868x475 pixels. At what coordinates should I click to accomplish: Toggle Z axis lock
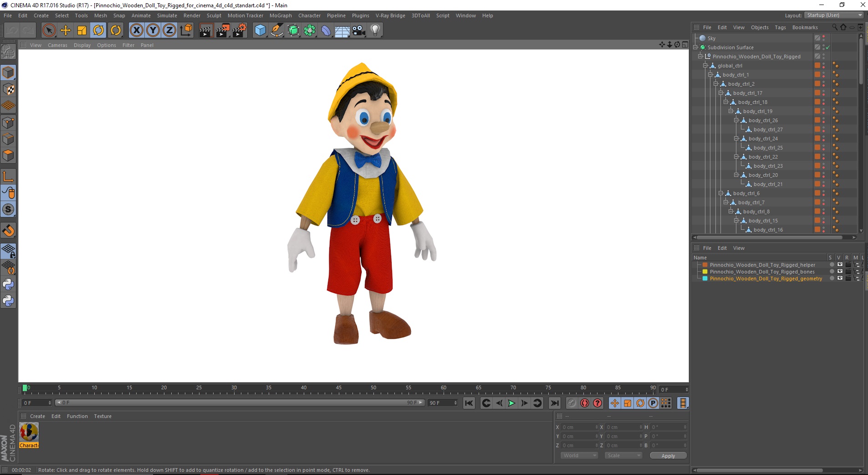tap(169, 31)
